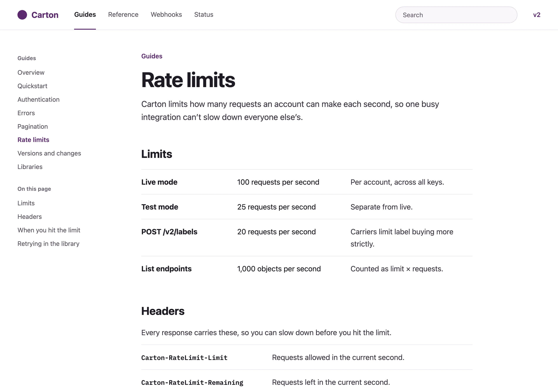Select the Live mode row label
The width and height of the screenshot is (558, 392).
pyautogui.click(x=159, y=182)
